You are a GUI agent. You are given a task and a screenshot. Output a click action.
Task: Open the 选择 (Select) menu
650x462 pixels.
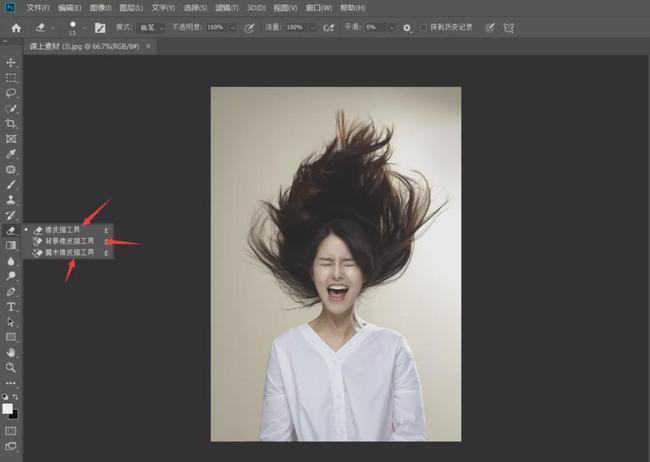pos(195,8)
